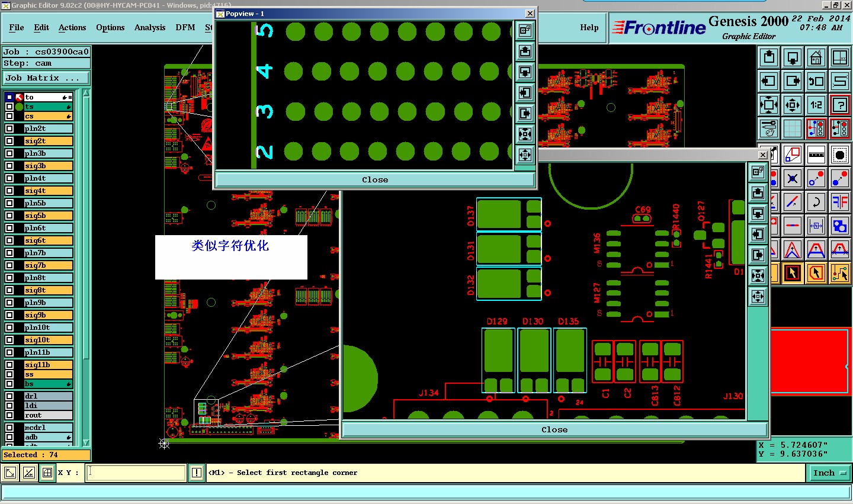Screen dimensions: 853x504
Task: Toggle the grid display icon
Action: pos(793,129)
